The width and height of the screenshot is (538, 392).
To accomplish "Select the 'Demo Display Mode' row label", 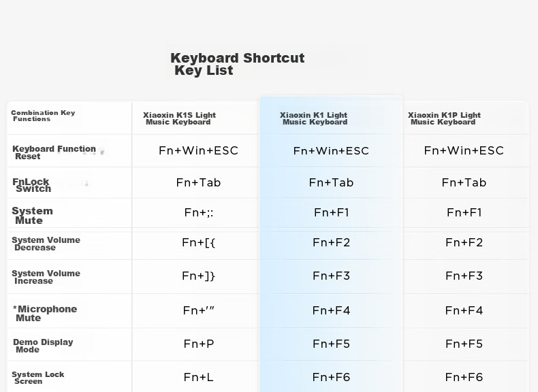I will (x=43, y=346).
